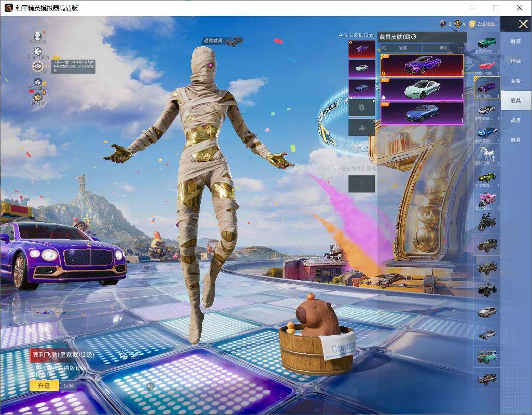Click the share icon next to star
This screenshot has height=415, width=532.
tap(134, 355)
